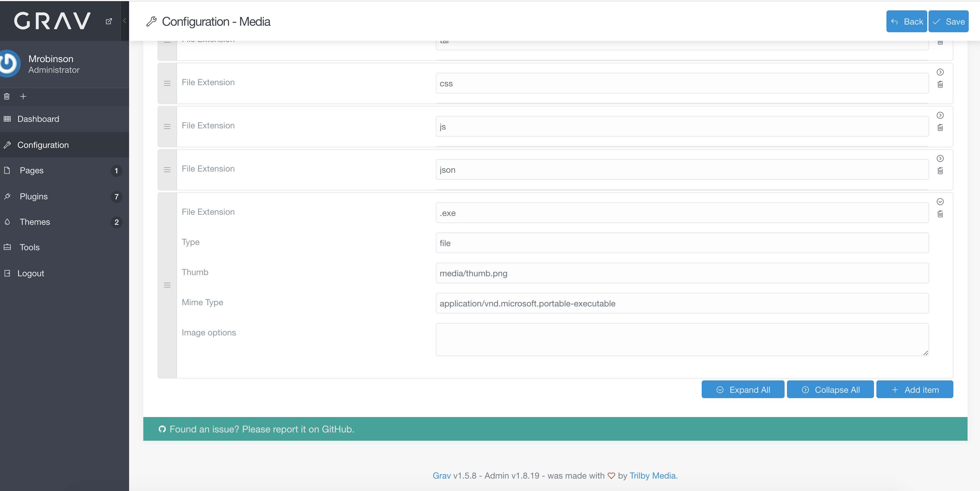
Task: Grab the drag handle of the .exe item
Action: 167,285
